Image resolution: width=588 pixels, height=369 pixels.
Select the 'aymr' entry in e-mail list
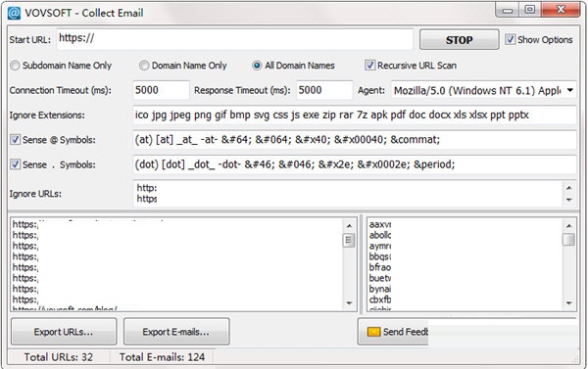click(x=380, y=246)
